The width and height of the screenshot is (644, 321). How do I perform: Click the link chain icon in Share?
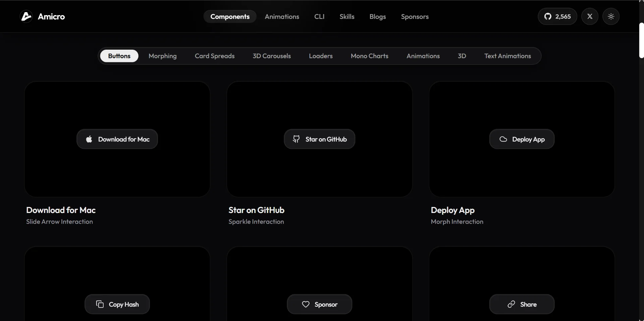tap(511, 304)
